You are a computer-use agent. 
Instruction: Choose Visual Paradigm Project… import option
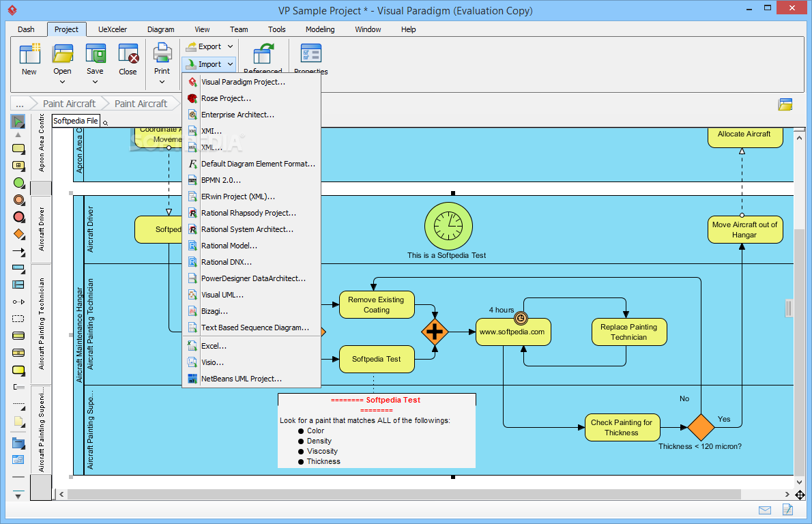pyautogui.click(x=252, y=82)
